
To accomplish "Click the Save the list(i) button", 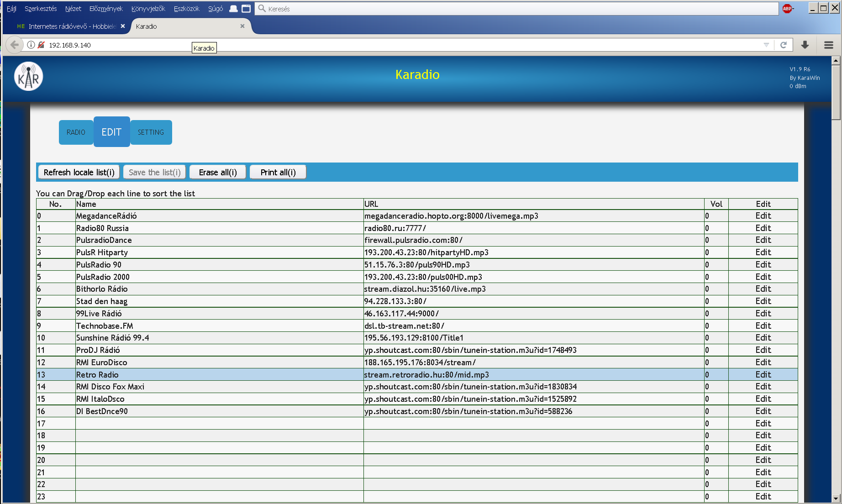I will [x=154, y=172].
